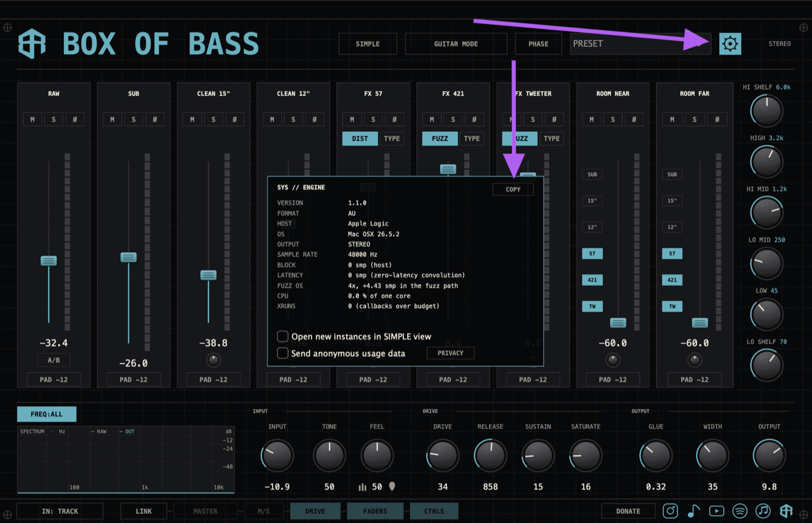Image resolution: width=812 pixels, height=523 pixels.
Task: Invert phase Ø on SUB channel
Action: 155,120
